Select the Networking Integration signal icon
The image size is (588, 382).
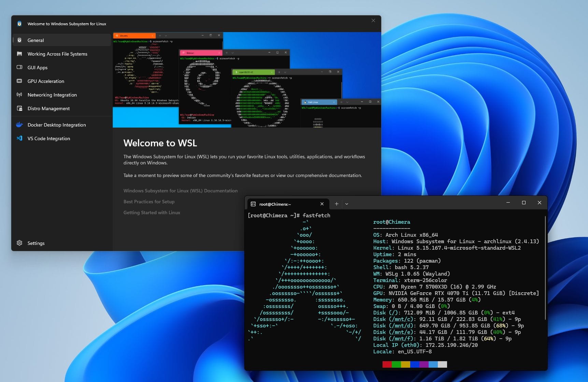20,95
